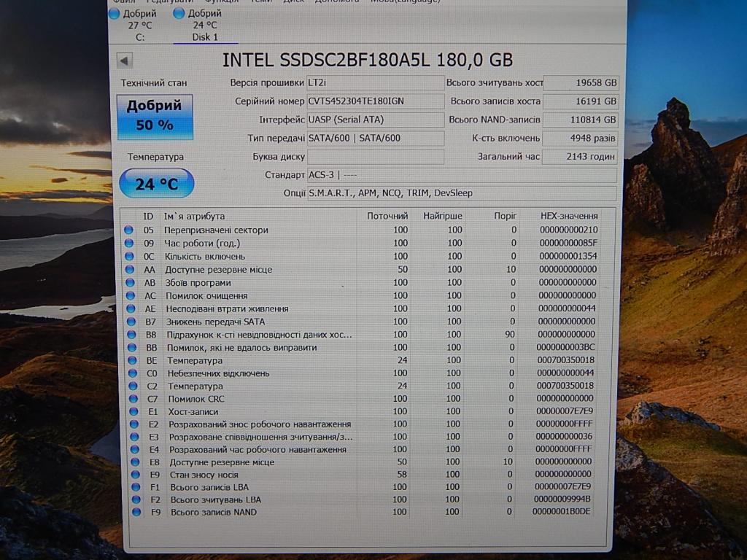
Task: Click the features field S.M.A.R.T., APM, NCQ
Action: [x=462, y=192]
